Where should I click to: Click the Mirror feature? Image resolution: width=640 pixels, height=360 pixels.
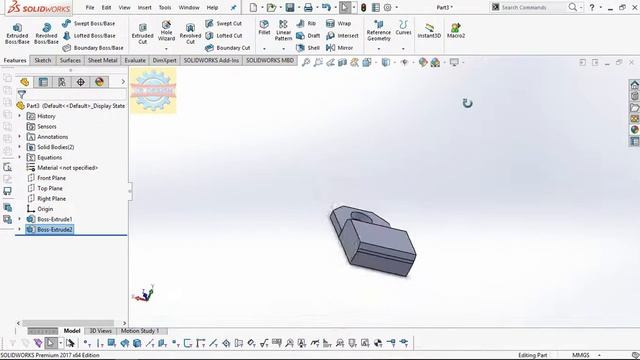tap(339, 48)
